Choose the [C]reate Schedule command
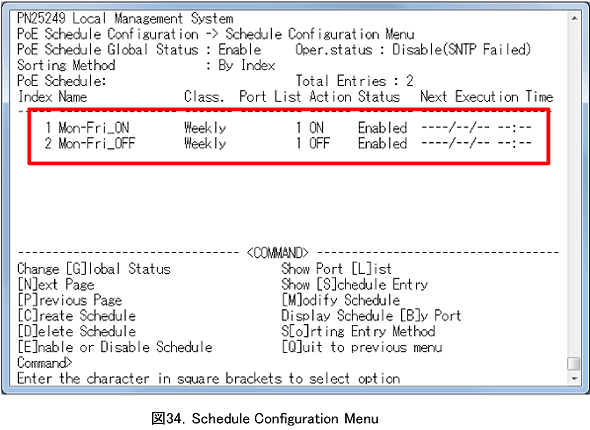Viewport: 590px width, 430px height. pyautogui.click(x=76, y=316)
